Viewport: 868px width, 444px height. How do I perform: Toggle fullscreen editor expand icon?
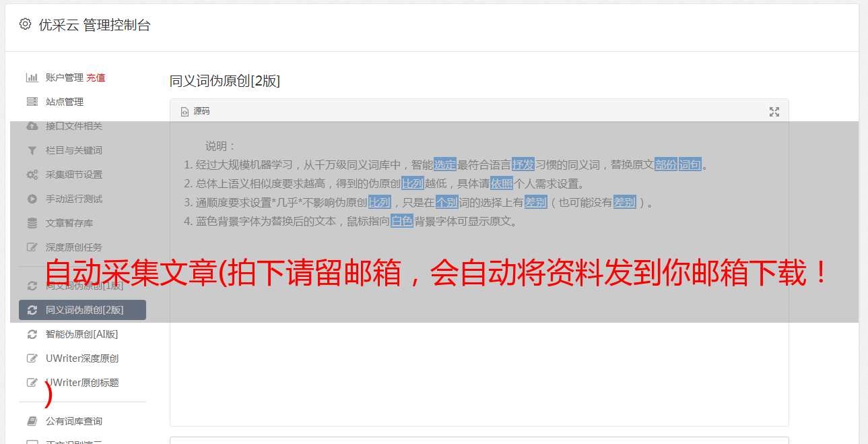point(774,112)
